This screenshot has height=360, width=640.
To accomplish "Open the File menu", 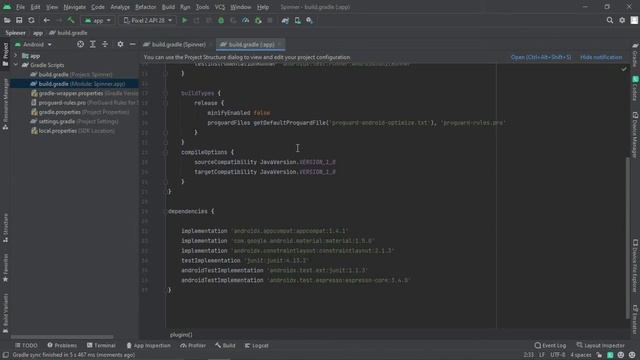I will point(20,7).
